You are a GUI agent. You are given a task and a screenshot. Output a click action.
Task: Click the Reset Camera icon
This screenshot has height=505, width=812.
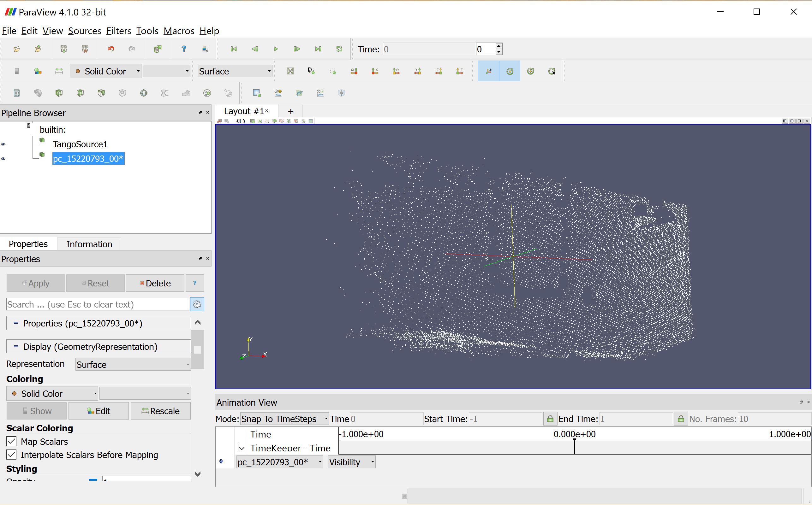point(290,71)
